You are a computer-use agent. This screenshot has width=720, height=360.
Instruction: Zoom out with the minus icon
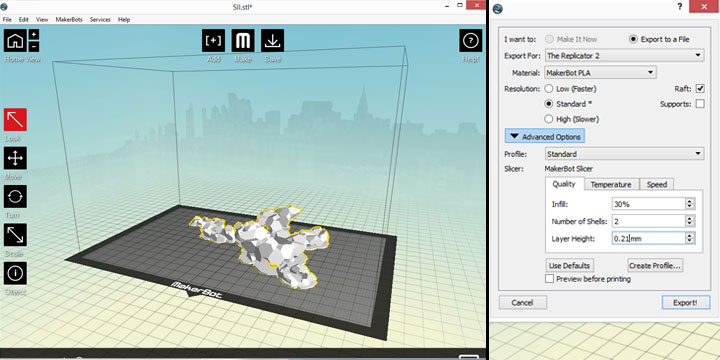[x=34, y=46]
